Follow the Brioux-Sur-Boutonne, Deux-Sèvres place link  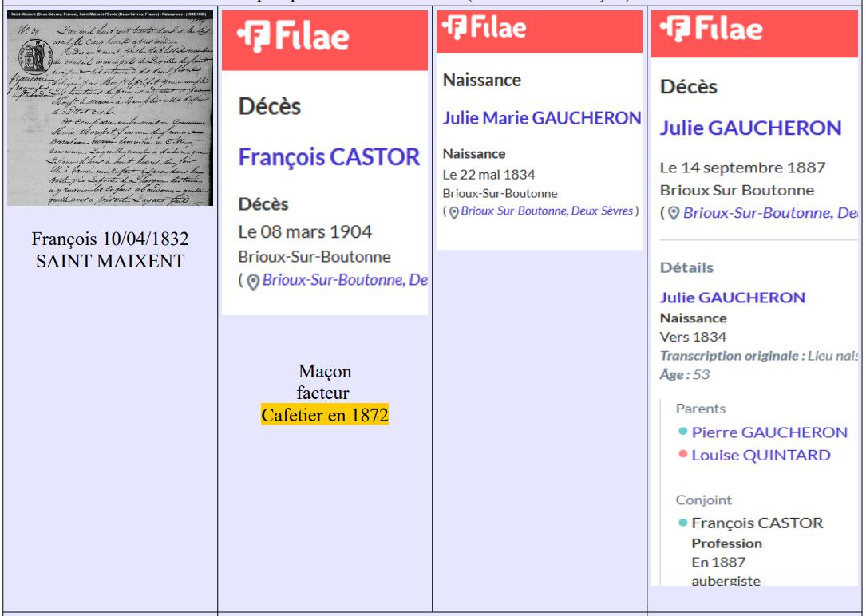pos(547,211)
